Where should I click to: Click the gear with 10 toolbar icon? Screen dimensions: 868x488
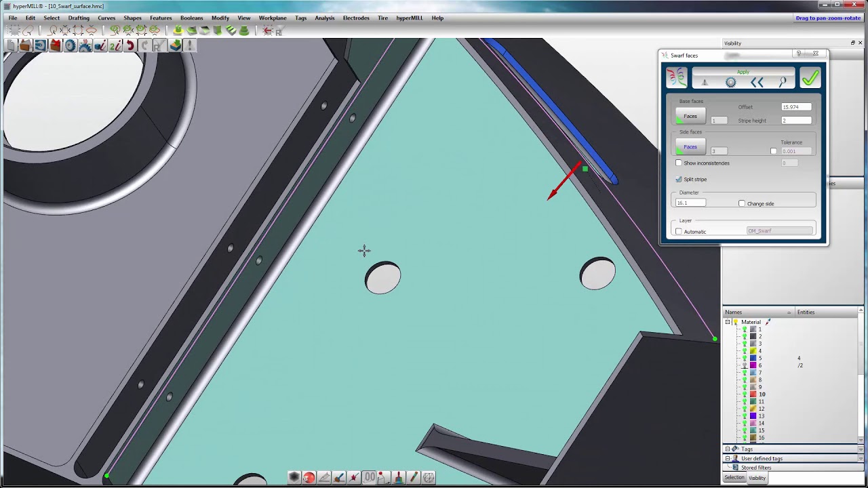[x=85, y=45]
